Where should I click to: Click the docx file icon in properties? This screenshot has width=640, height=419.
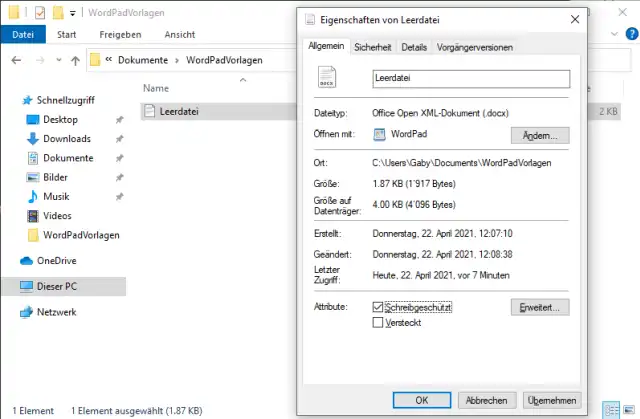(x=327, y=77)
